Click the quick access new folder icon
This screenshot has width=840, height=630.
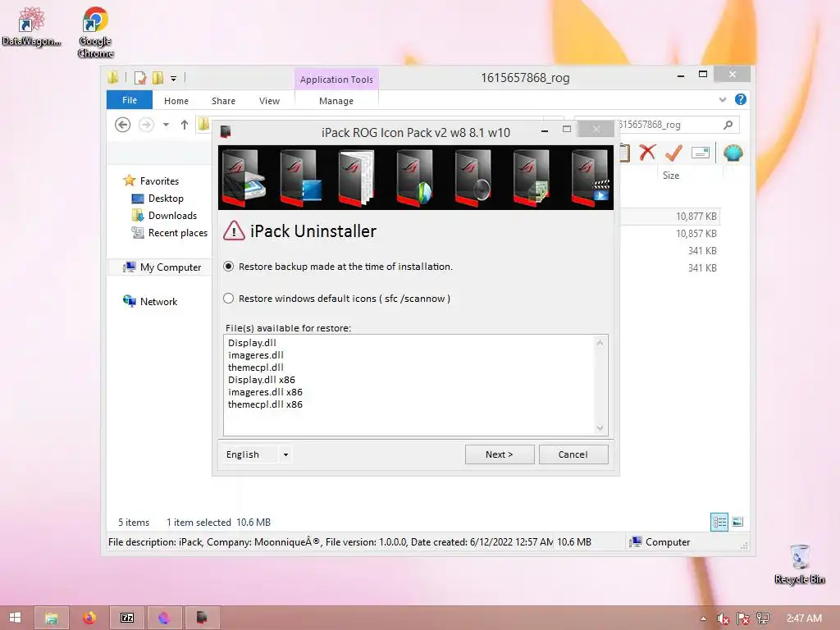(x=157, y=78)
